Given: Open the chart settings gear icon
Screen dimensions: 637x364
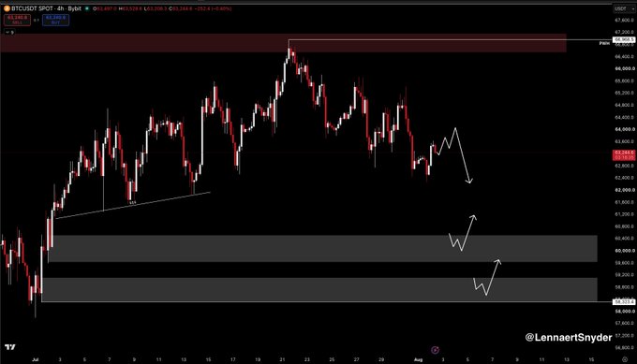Looking at the screenshot, I should pyautogui.click(x=625, y=359).
